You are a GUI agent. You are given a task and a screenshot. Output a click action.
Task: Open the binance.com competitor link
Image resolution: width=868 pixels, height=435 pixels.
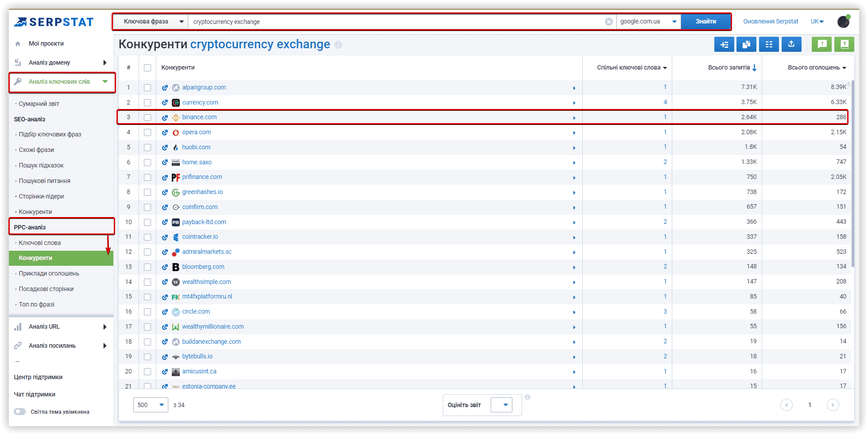[199, 117]
